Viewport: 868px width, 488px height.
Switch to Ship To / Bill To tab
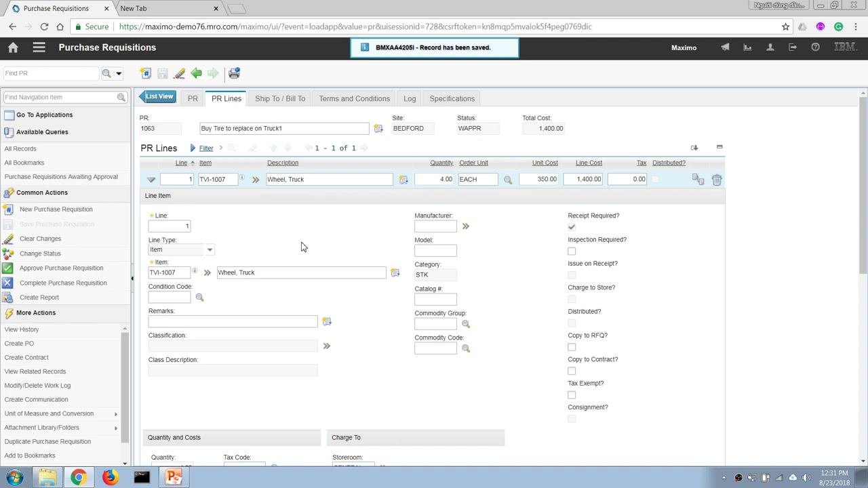point(280,98)
